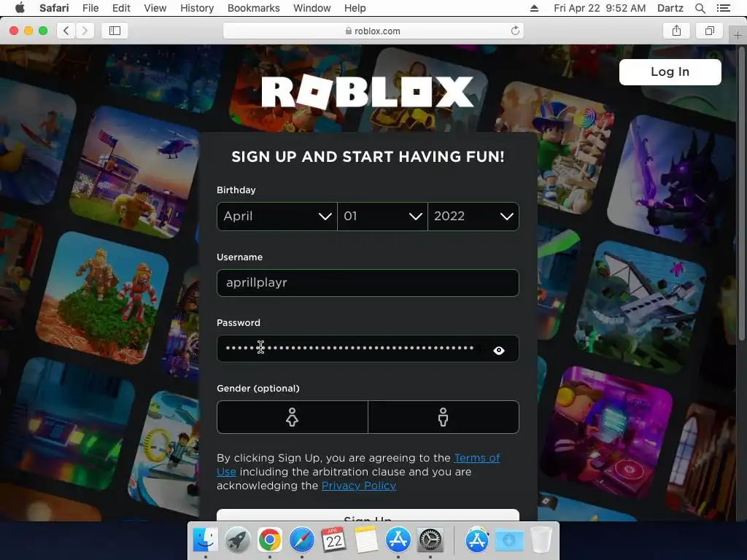Go back with Safari's back arrow
The height and width of the screenshot is (560, 747).
tap(66, 31)
